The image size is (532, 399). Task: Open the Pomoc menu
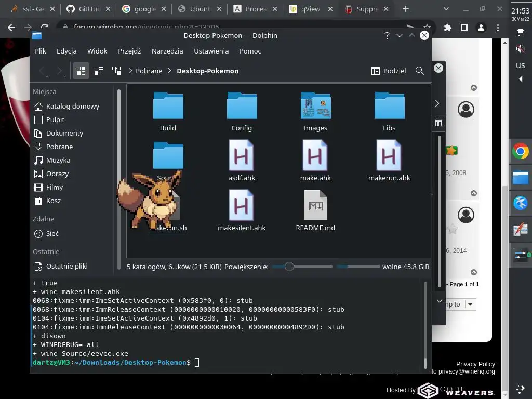point(250,51)
